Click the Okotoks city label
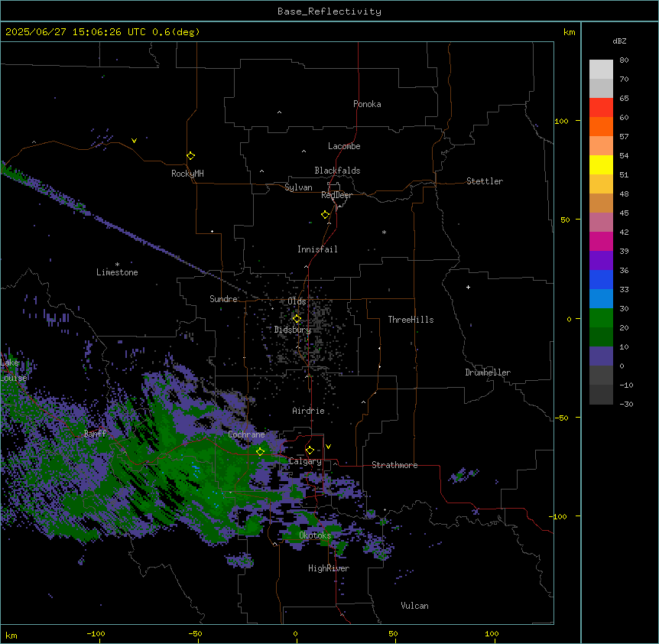 tap(315, 535)
